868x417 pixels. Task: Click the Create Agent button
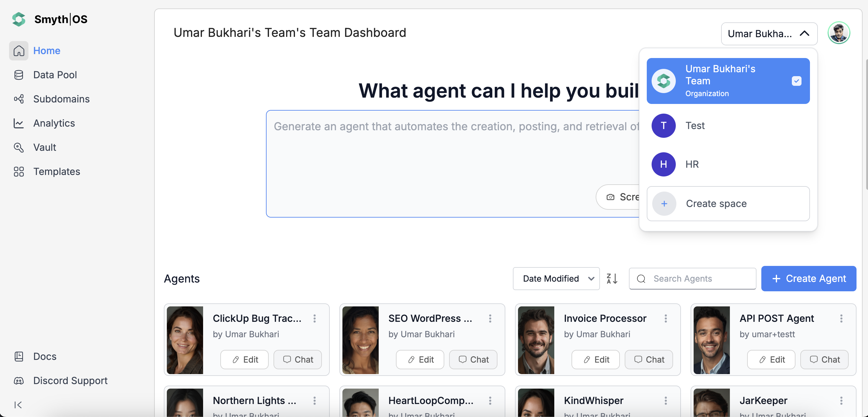point(809,279)
